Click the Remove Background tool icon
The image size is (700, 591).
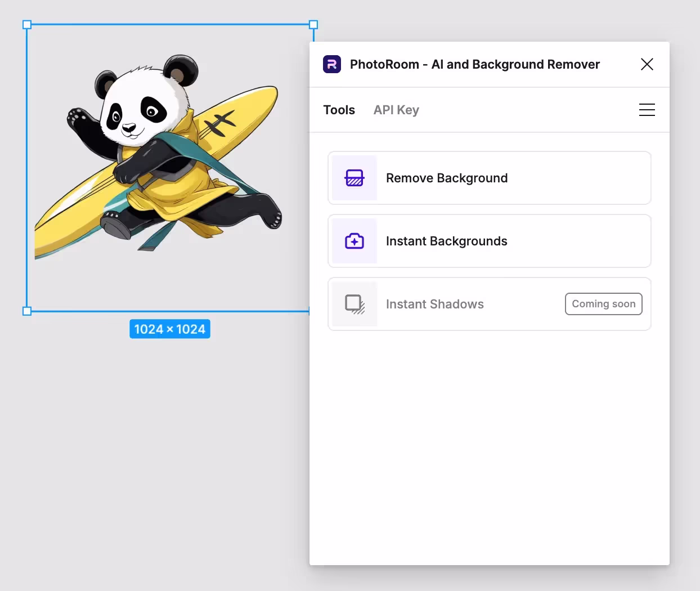click(x=355, y=178)
